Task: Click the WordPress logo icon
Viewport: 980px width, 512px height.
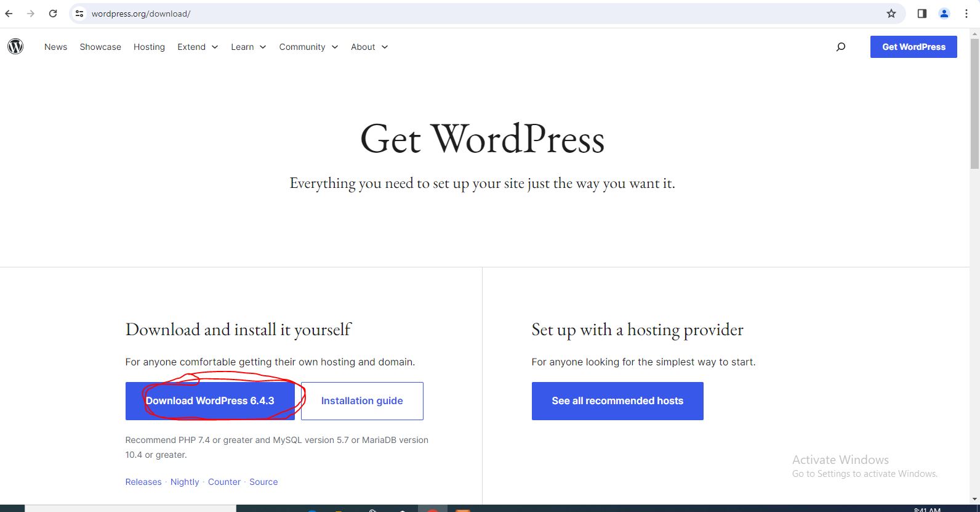Action: (x=15, y=47)
